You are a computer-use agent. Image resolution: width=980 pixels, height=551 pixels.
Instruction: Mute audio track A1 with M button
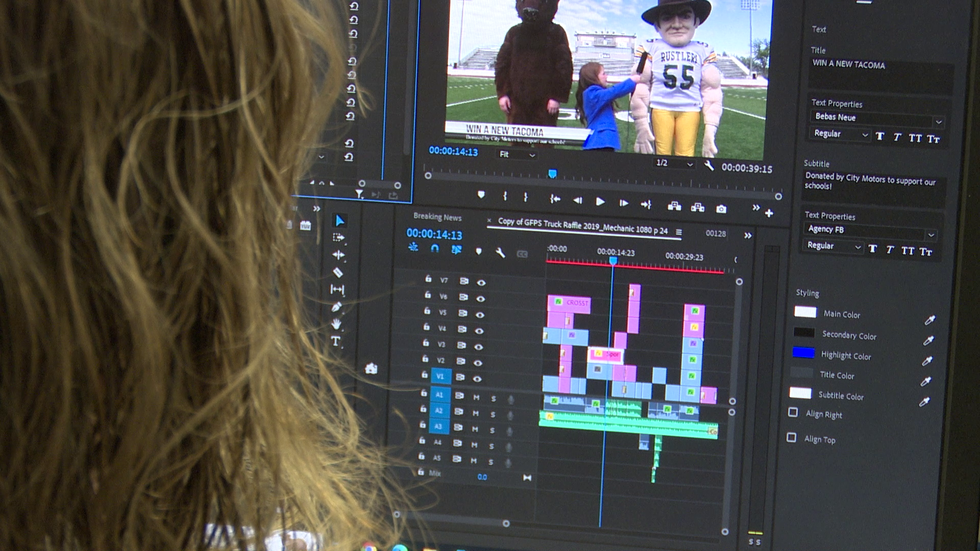point(476,397)
